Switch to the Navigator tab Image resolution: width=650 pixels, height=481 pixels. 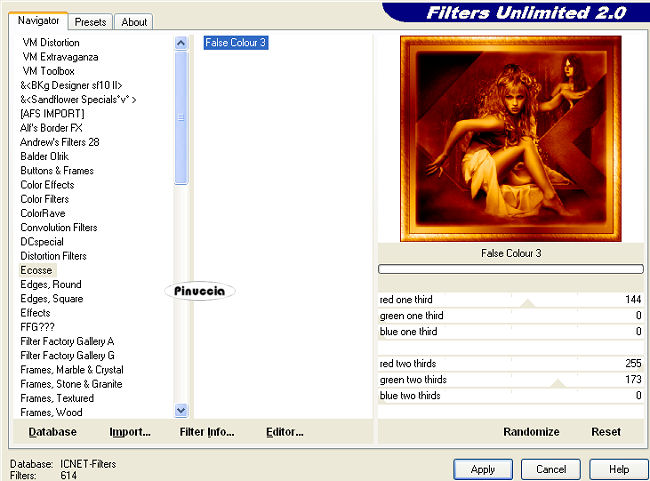38,21
